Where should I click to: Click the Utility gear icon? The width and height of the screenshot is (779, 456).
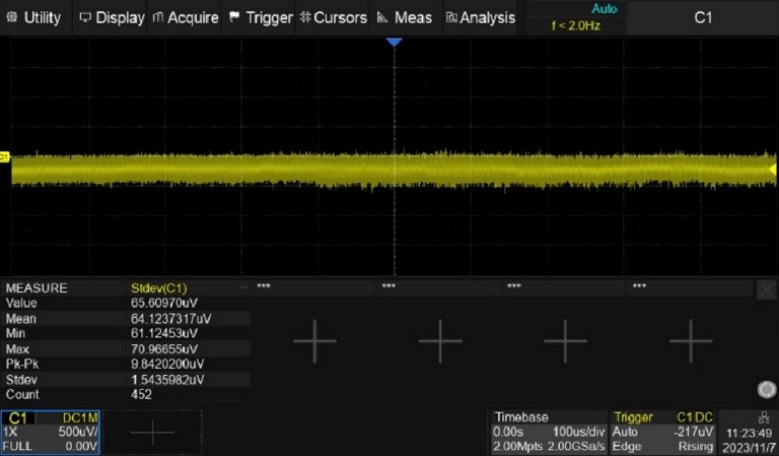[11, 17]
